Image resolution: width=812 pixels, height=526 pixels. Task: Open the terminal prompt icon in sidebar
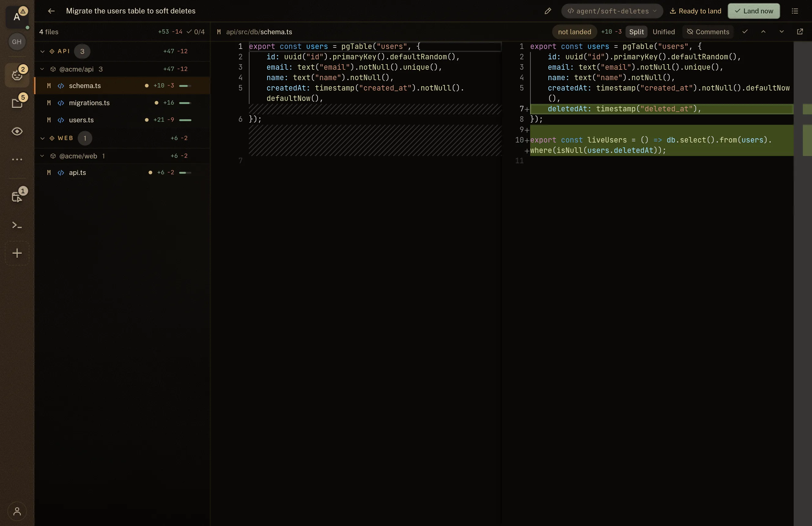(17, 225)
